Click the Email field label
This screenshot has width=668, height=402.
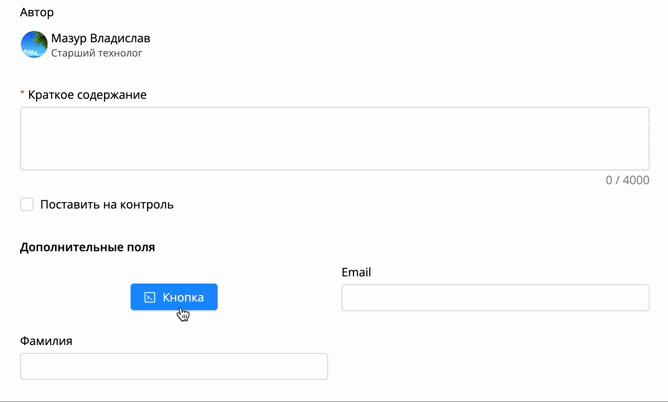pos(356,272)
